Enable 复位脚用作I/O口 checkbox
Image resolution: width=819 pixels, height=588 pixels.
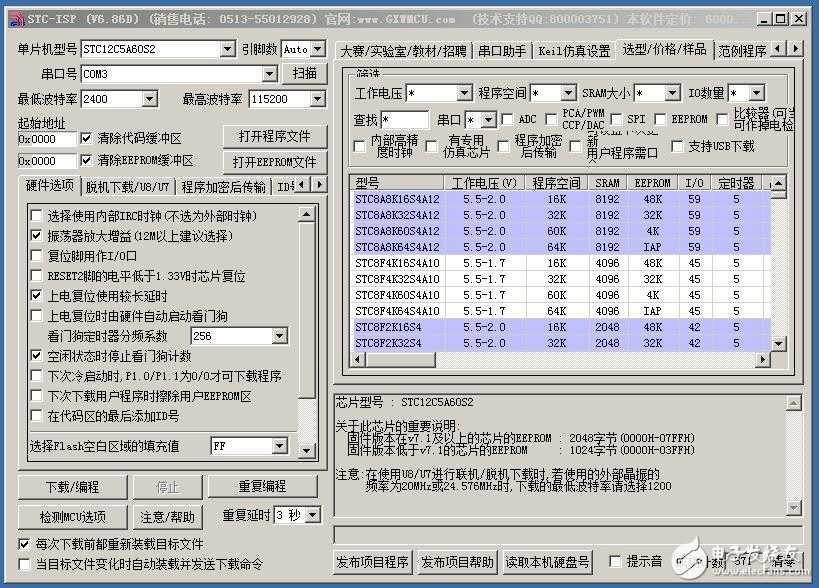coord(37,255)
